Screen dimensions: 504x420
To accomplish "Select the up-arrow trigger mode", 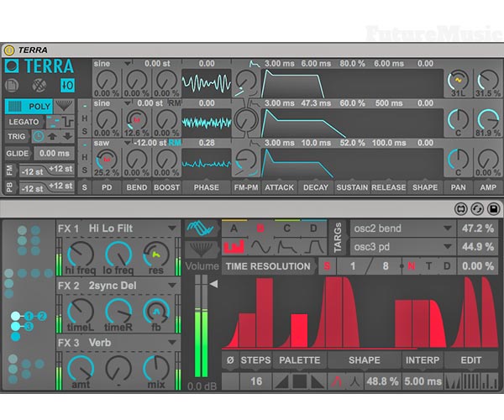I will 52,137.
